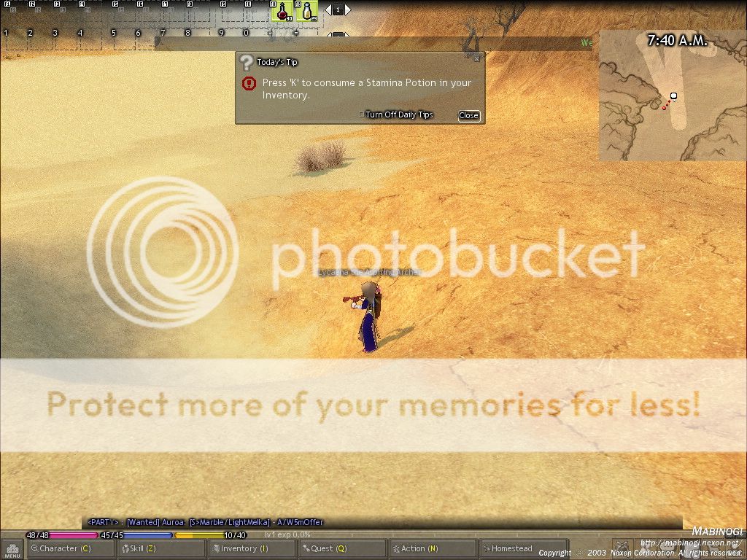Switch hotkey bar to previous page arrow
The height and width of the screenshot is (560, 747).
pos(328,9)
